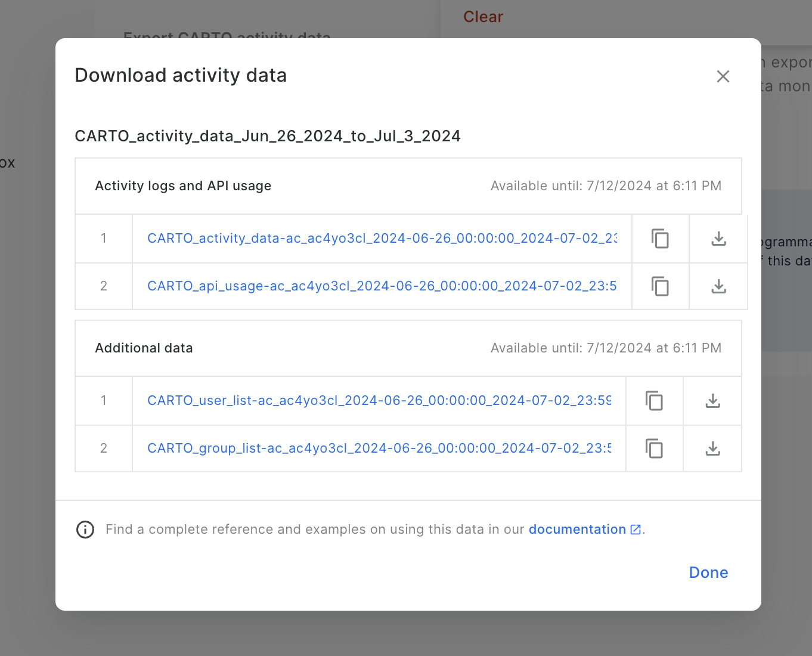Open the CARTO_user_list-ac file link
Viewport: 812px width, 656px height.
pyautogui.click(x=379, y=401)
